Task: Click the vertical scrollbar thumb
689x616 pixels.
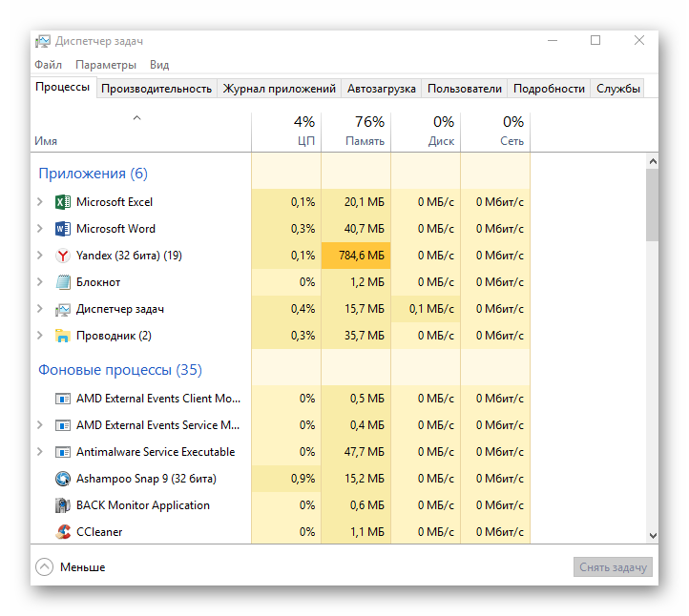Action: (x=653, y=205)
